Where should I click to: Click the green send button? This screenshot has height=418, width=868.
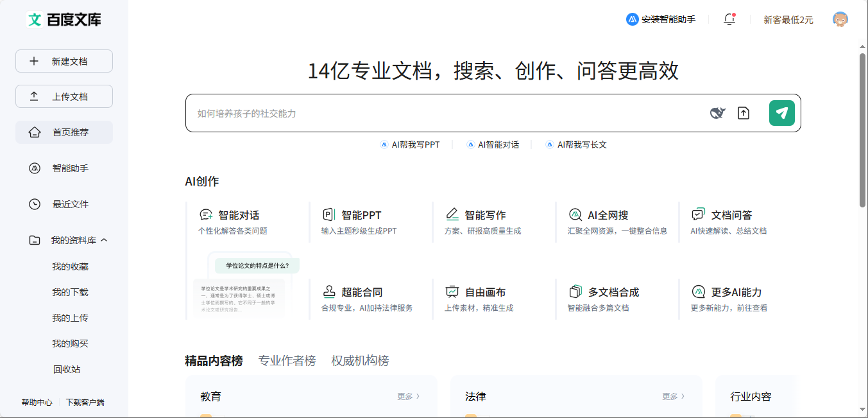782,113
